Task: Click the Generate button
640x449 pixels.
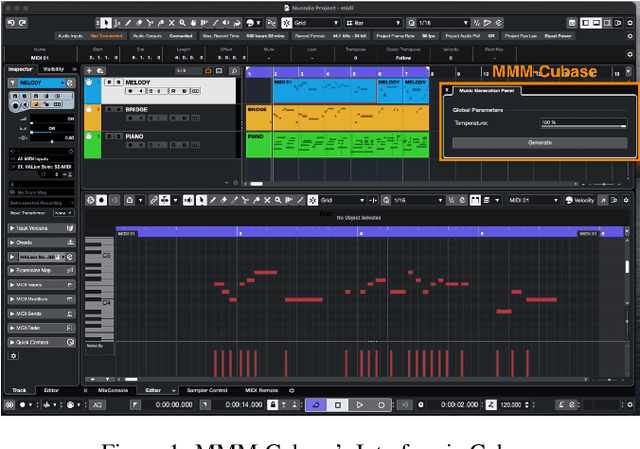Action: (539, 142)
